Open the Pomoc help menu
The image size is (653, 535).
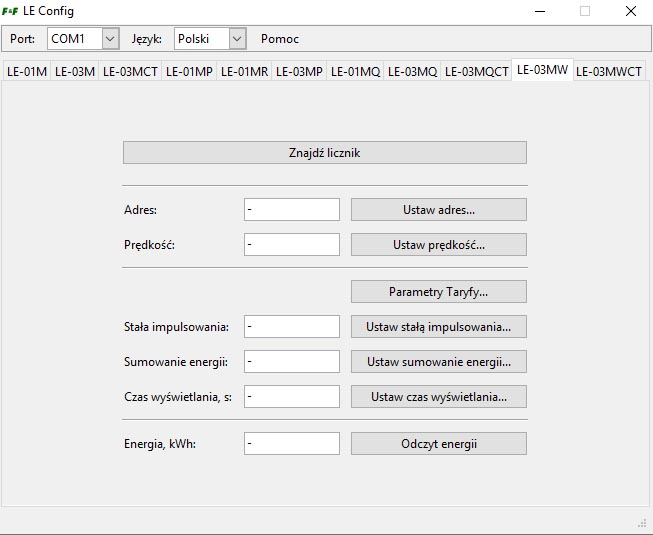coord(280,39)
